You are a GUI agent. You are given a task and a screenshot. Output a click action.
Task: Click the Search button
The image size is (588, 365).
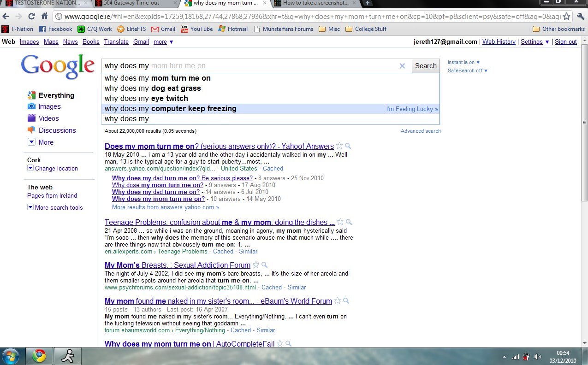click(426, 66)
